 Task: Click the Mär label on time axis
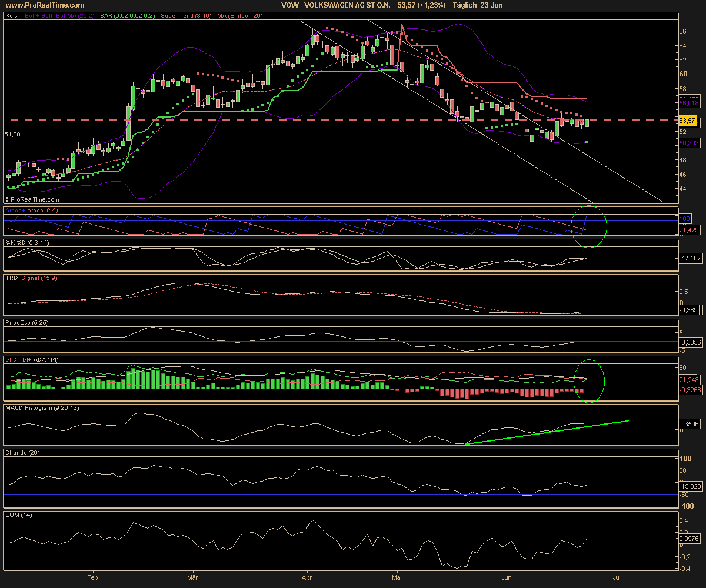point(193,577)
